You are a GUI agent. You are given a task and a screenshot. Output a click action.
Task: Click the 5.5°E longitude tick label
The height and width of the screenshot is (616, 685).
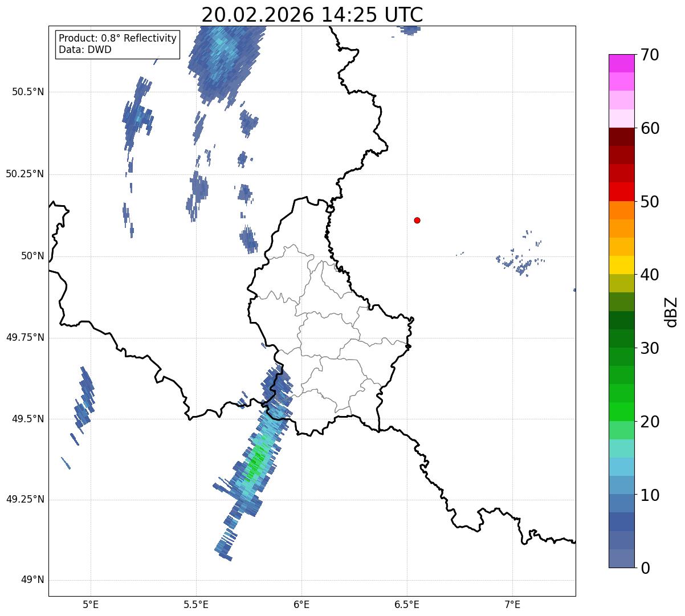(196, 604)
